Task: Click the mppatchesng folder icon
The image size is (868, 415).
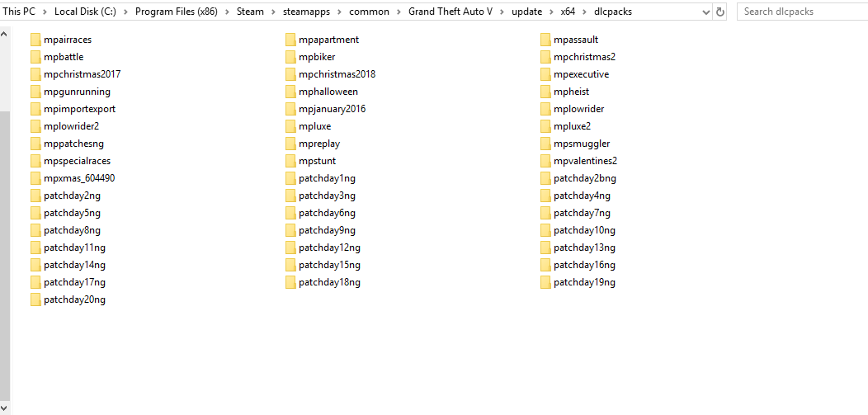Action: point(35,144)
